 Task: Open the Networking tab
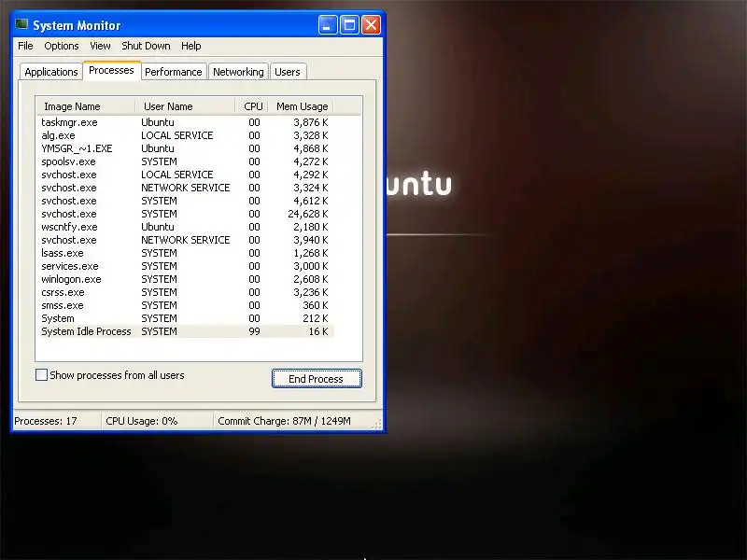[x=238, y=72]
